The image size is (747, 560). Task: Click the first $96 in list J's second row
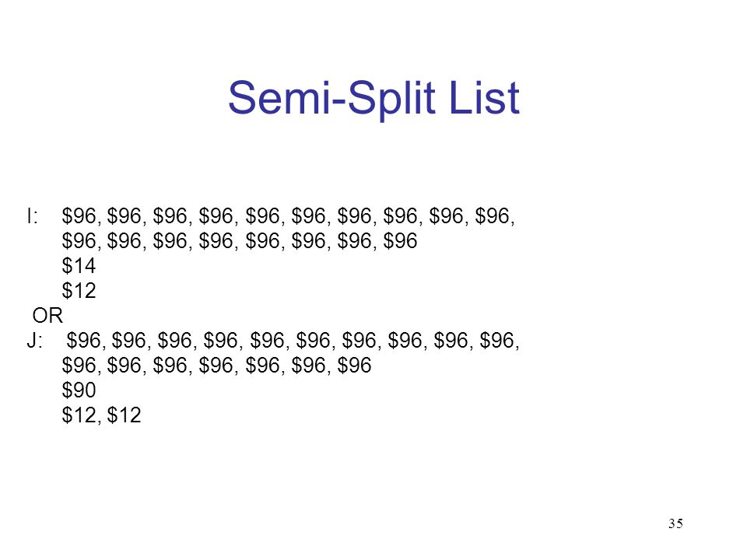79,365
